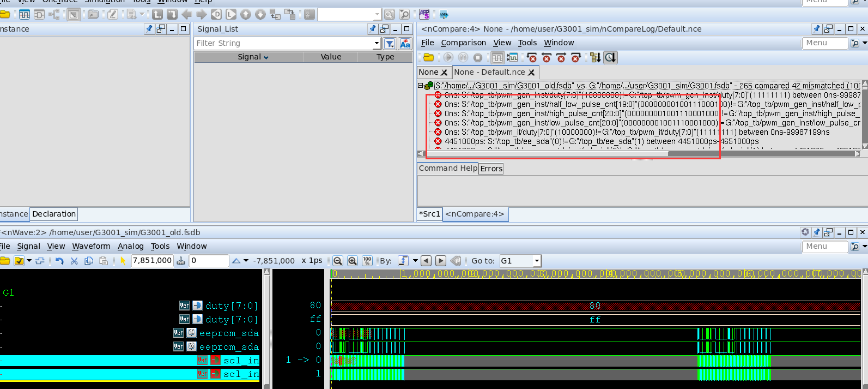Open the nCompare Tools menu

click(x=527, y=43)
